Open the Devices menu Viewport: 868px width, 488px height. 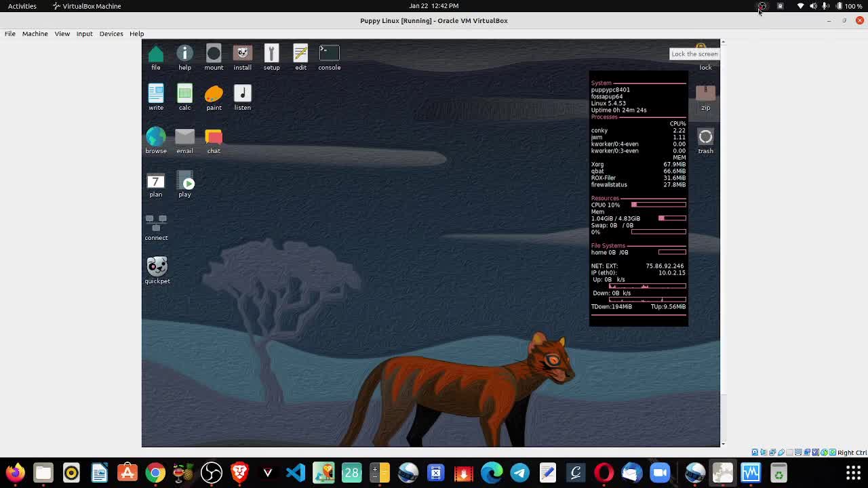click(x=111, y=33)
